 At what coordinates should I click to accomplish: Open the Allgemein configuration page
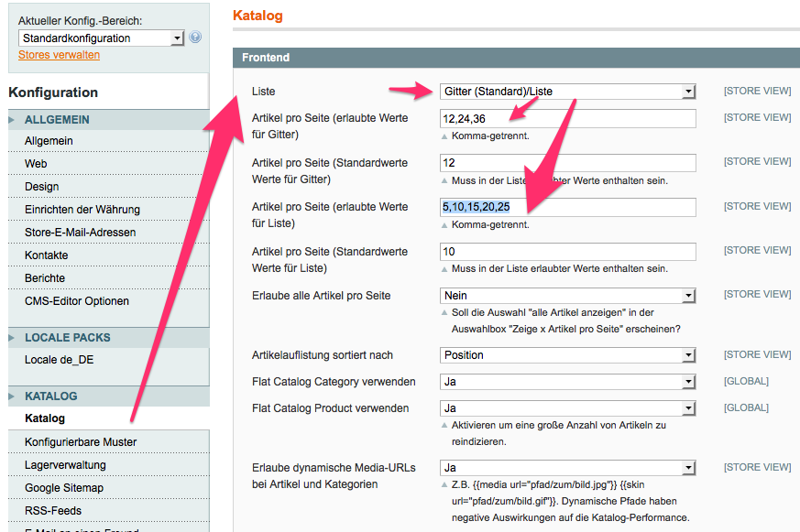[x=49, y=141]
